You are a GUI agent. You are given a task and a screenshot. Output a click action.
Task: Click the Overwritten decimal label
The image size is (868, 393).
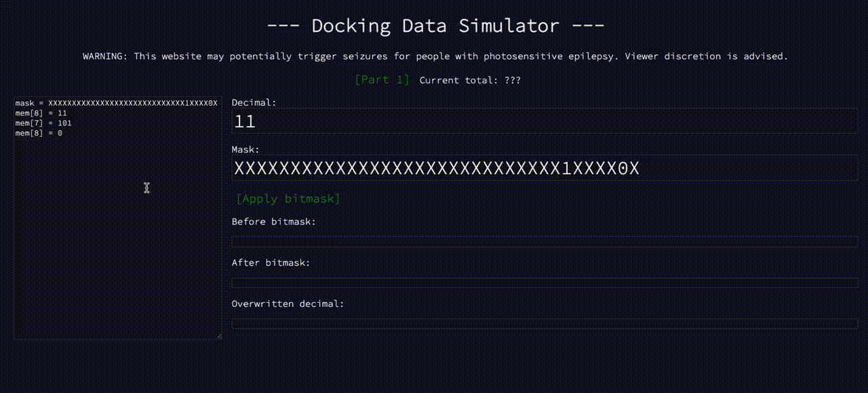point(288,304)
